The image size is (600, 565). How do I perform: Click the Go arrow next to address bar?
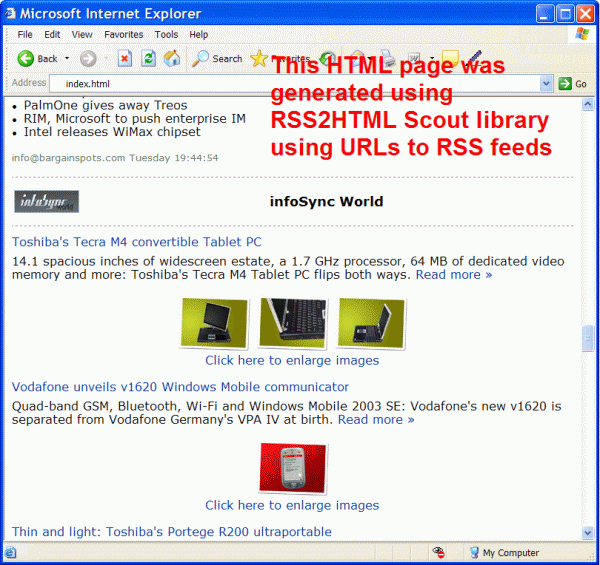565,83
